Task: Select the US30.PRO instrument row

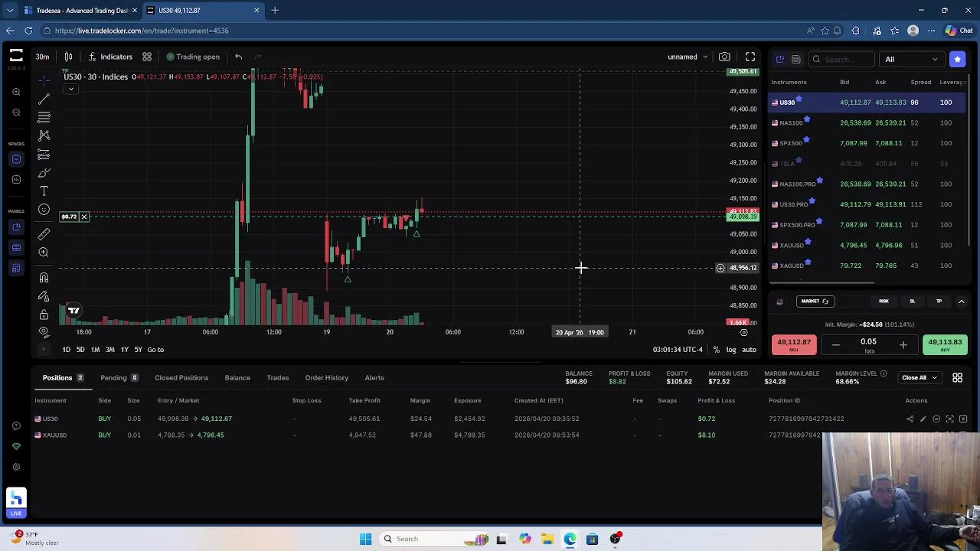Action: (868, 204)
